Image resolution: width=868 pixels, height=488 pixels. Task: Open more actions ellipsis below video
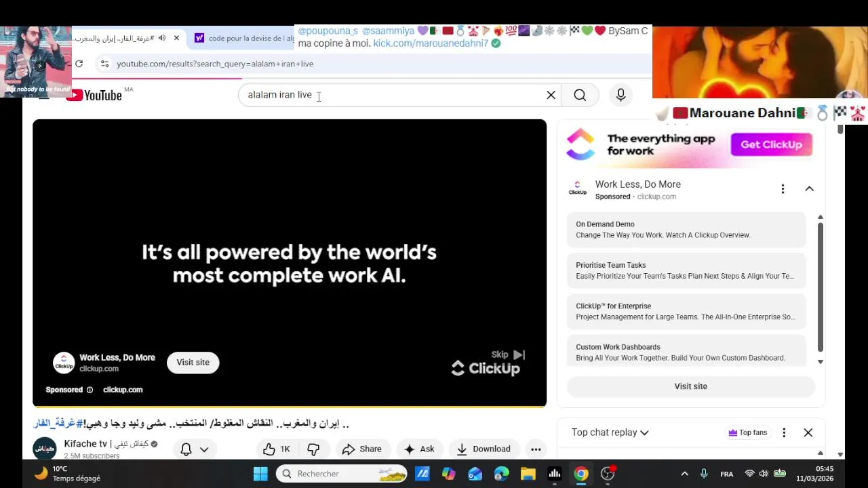tap(536, 449)
